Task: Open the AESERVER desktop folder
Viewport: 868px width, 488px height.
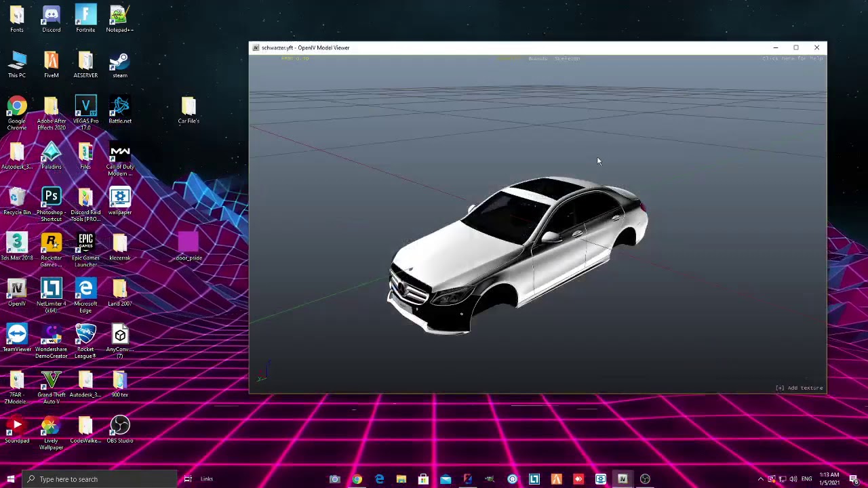Action: (85, 64)
